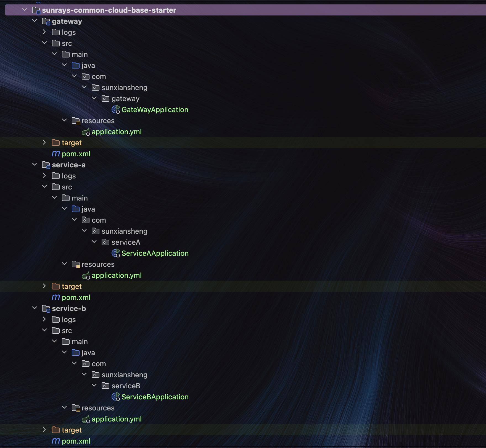Screen dimensions: 486x448
Task: Select application.yml label under gateway resources
Action: click(x=117, y=132)
